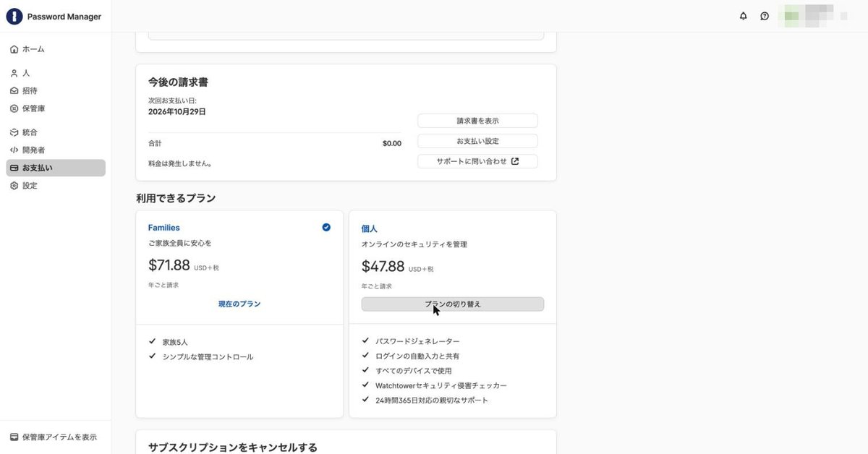Click the external link icon on サポートに問い合わせ
Viewport: 868px width, 454px height.
click(x=515, y=161)
